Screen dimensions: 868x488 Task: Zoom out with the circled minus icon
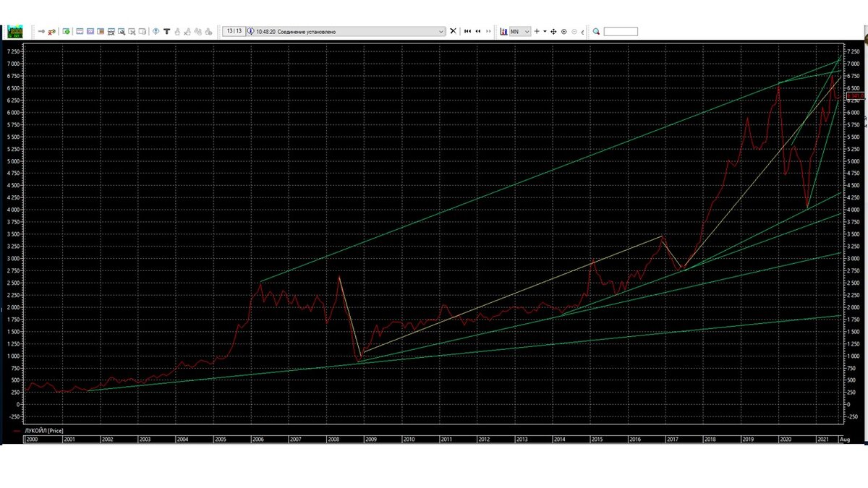[x=574, y=32]
